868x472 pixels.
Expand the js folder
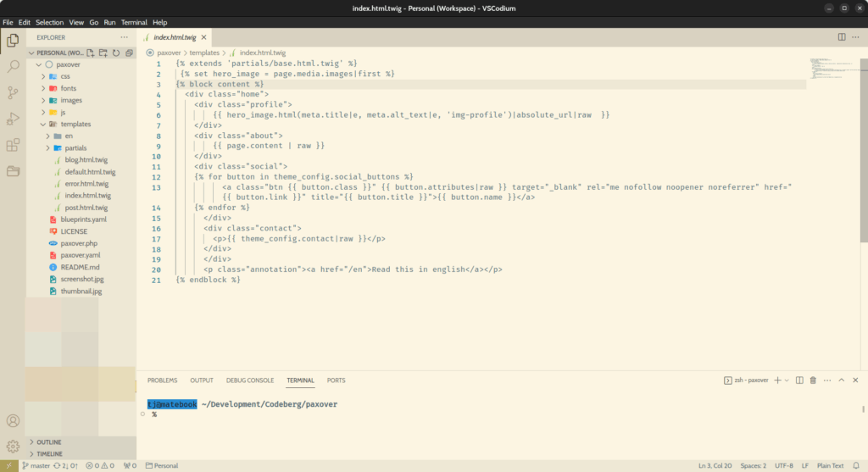tap(43, 113)
